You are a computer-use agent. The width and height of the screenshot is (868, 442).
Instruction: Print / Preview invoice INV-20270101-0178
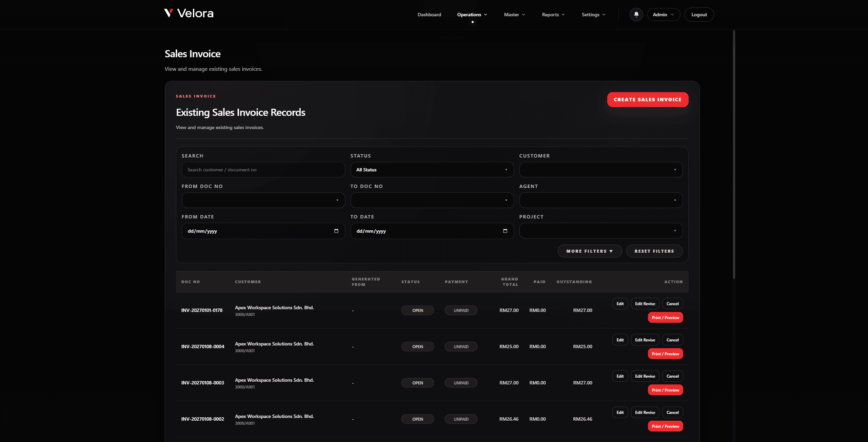tap(665, 317)
